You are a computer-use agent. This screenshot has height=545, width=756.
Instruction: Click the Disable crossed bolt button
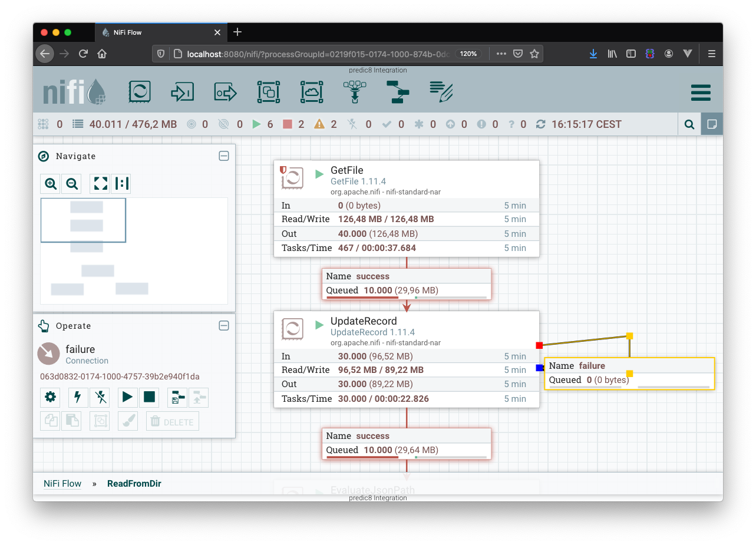[x=100, y=398]
